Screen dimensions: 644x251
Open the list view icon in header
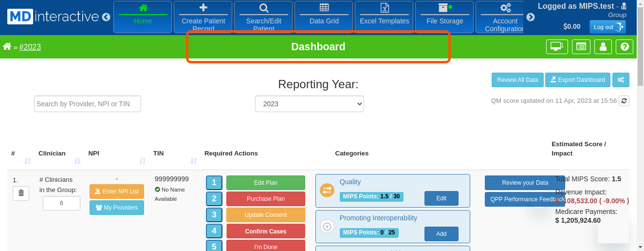pyautogui.click(x=581, y=47)
